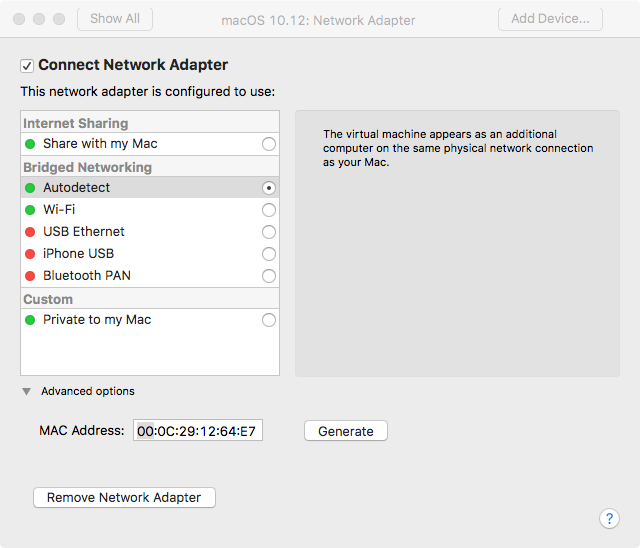Click green status dot next to Private to my Mac
The width and height of the screenshot is (640, 548).
[30, 320]
